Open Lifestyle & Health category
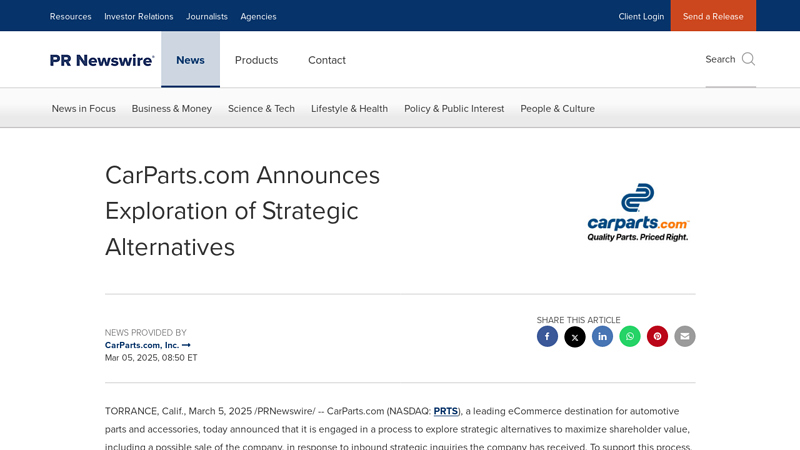The height and width of the screenshot is (450, 800). click(349, 109)
